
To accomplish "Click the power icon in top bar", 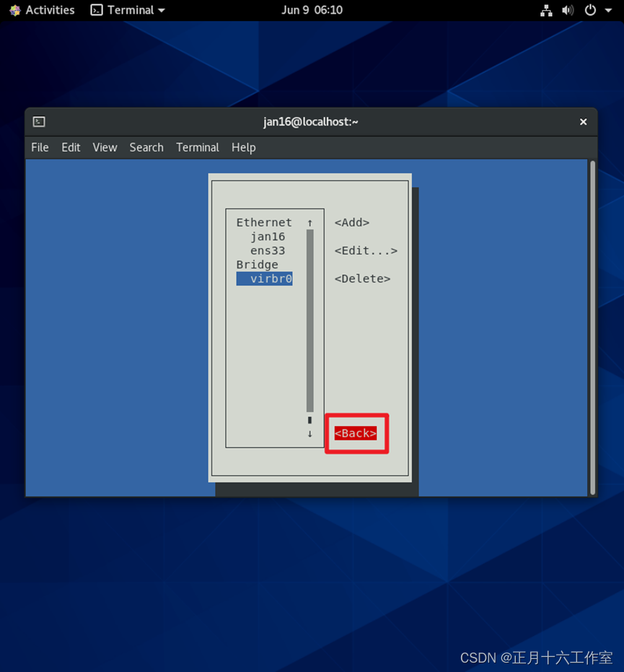I will coord(590,10).
